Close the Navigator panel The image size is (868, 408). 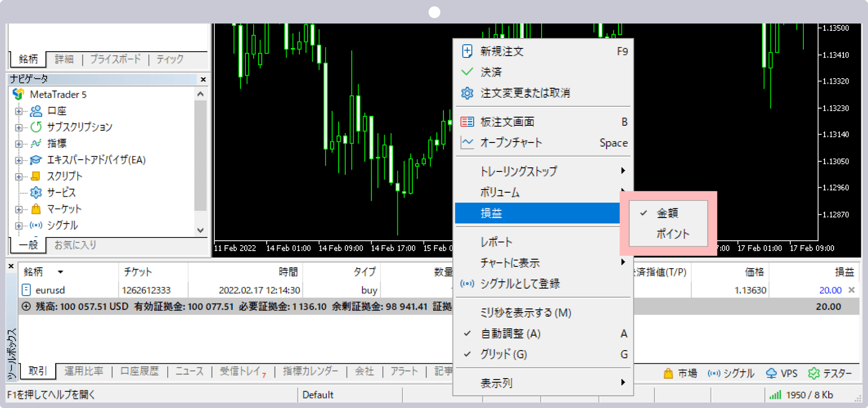pos(203,79)
